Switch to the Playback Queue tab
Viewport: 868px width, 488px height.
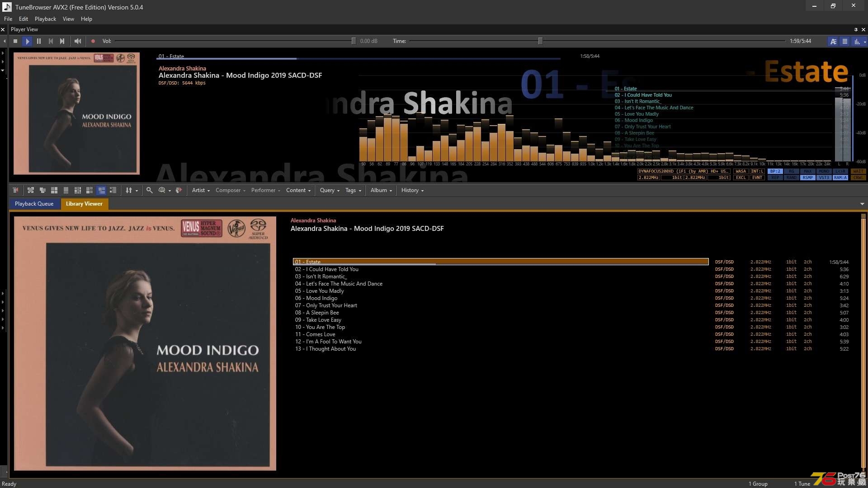(34, 204)
